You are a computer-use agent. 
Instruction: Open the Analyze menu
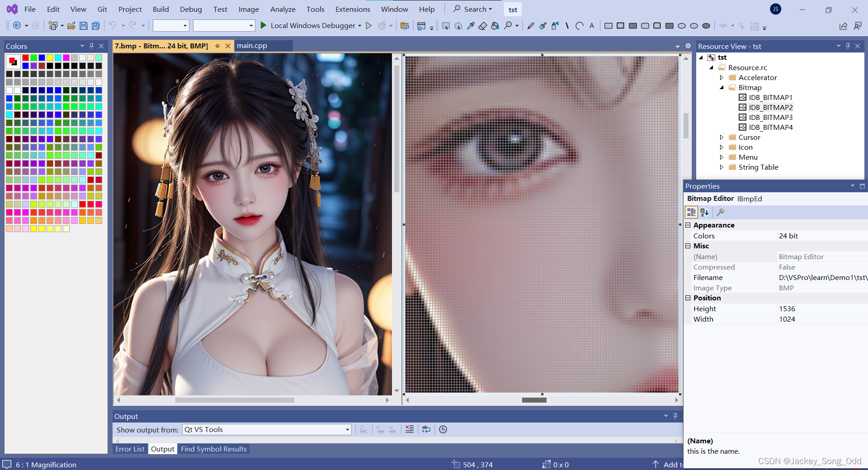tap(283, 9)
